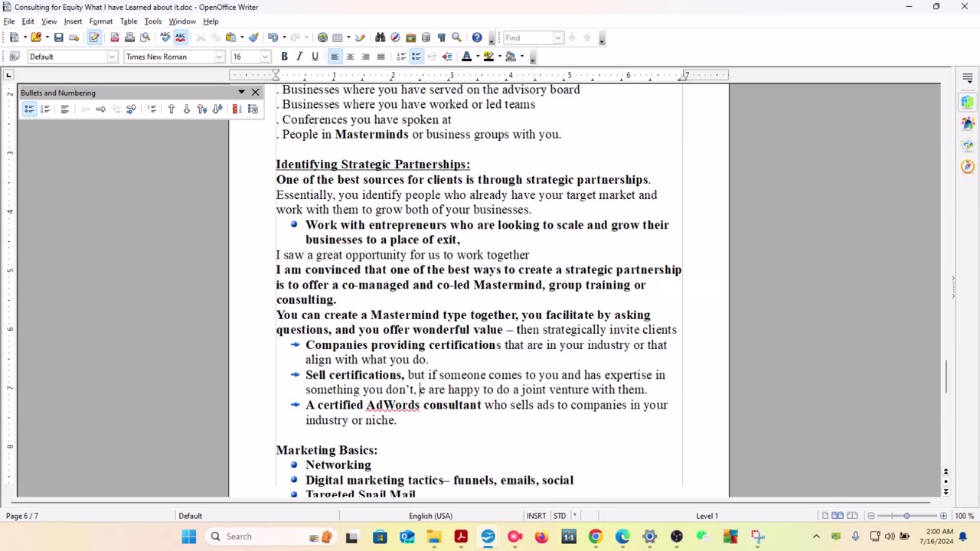Print the document with printer icon

[x=129, y=37]
